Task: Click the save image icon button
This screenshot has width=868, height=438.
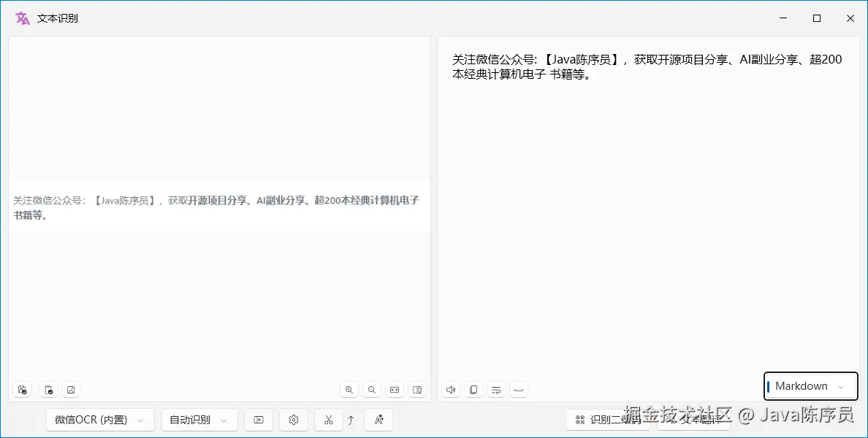Action: [x=22, y=389]
